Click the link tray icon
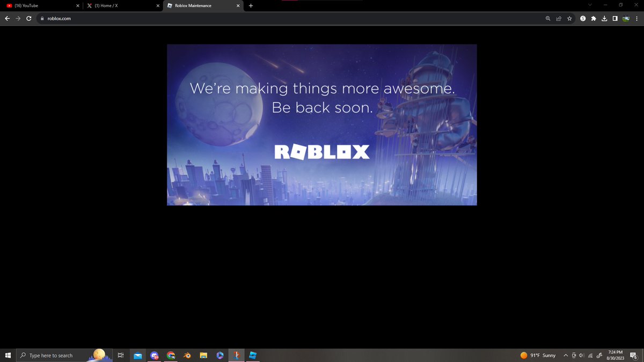 click(599, 355)
